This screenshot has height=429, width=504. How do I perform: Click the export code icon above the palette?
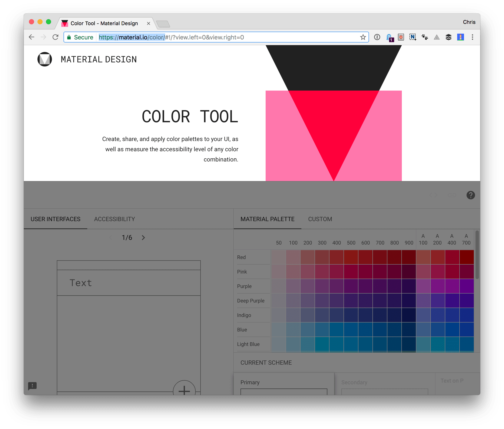(433, 195)
